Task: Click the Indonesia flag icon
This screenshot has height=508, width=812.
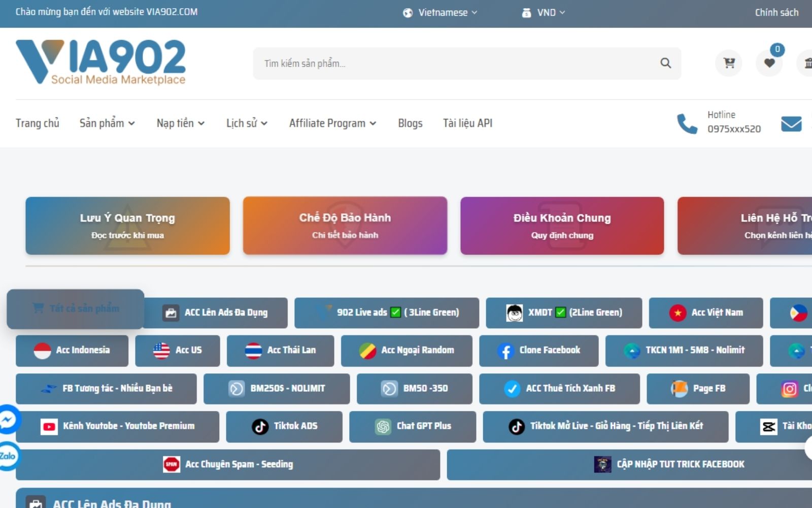Action: tap(42, 351)
